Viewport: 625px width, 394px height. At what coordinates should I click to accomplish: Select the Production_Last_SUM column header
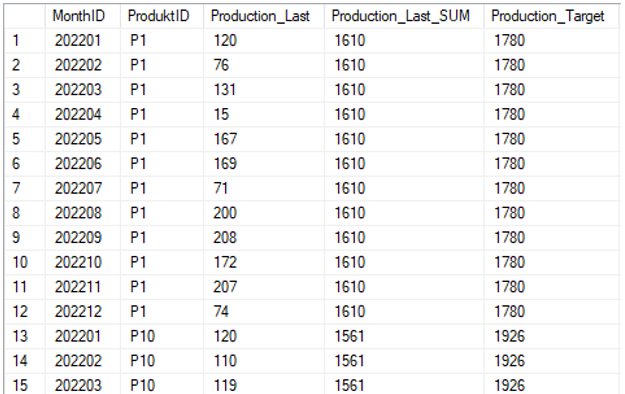404,16
